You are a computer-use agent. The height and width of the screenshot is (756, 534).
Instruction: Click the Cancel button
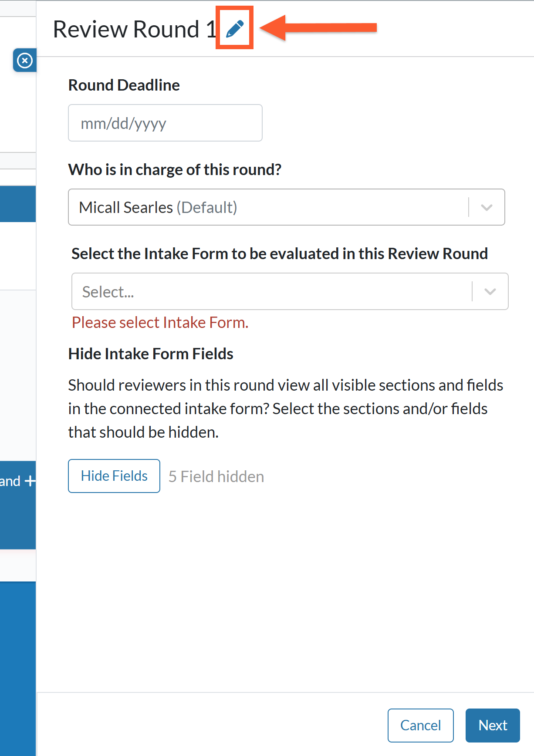click(x=420, y=726)
